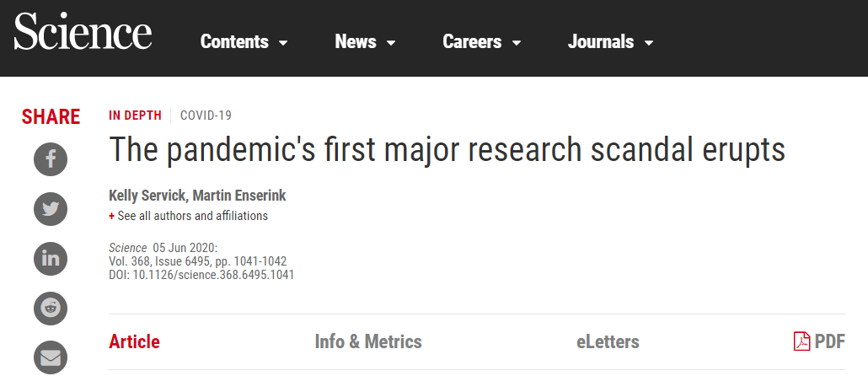Expand the Careers dropdown arrow
The image size is (868, 376).
pyautogui.click(x=516, y=43)
